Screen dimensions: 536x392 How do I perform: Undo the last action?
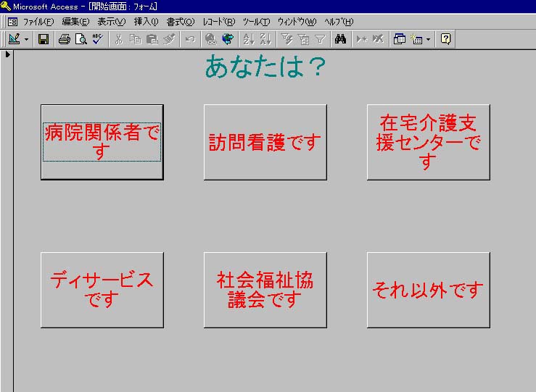point(190,39)
